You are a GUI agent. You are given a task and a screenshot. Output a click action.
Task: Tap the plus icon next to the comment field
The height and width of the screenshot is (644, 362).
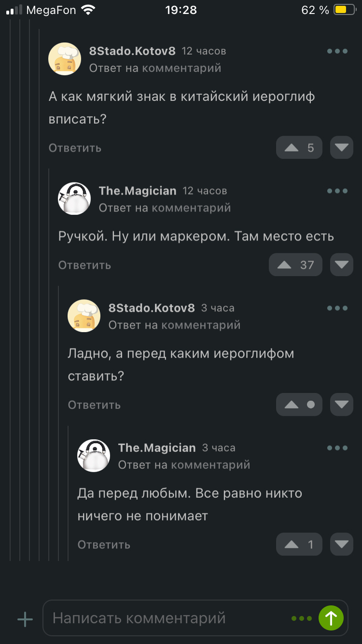(x=24, y=618)
